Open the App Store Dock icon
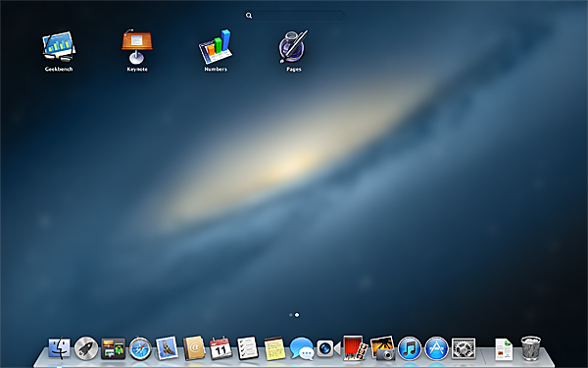Viewport: 588px width, 368px height. (x=436, y=348)
